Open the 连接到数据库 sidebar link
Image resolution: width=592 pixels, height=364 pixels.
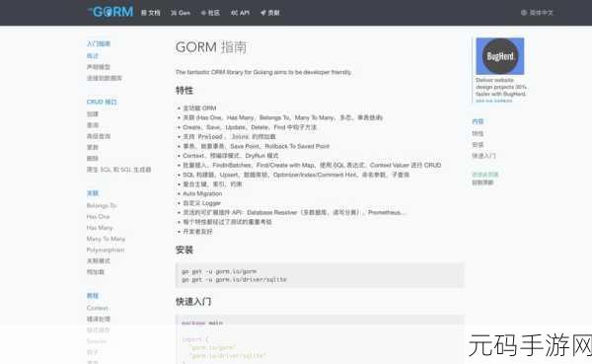tap(105, 78)
